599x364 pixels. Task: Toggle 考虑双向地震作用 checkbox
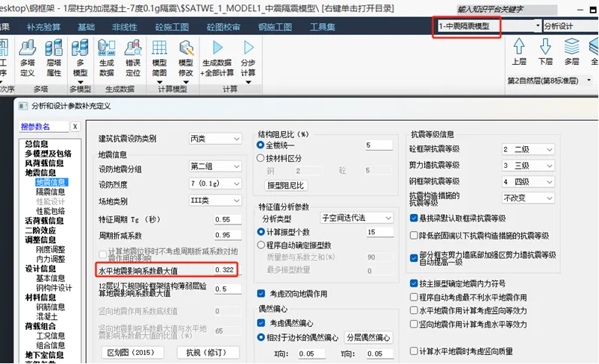click(261, 293)
